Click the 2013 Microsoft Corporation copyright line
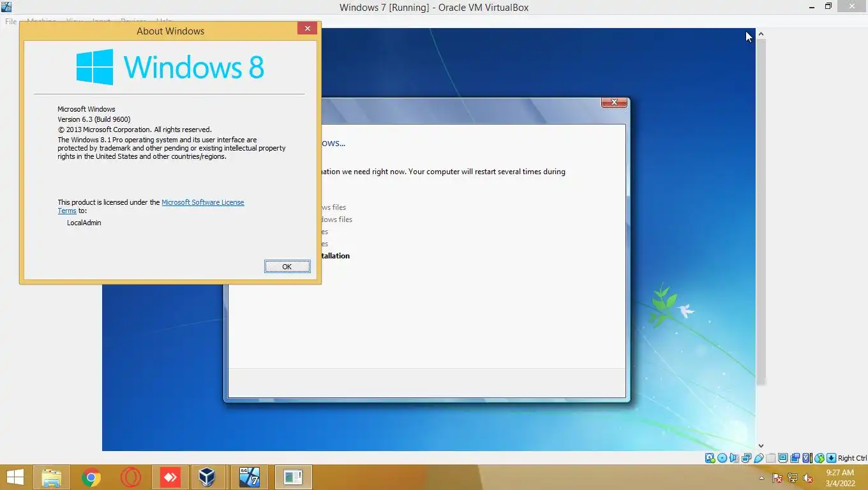The height and width of the screenshot is (490, 868). tap(135, 130)
